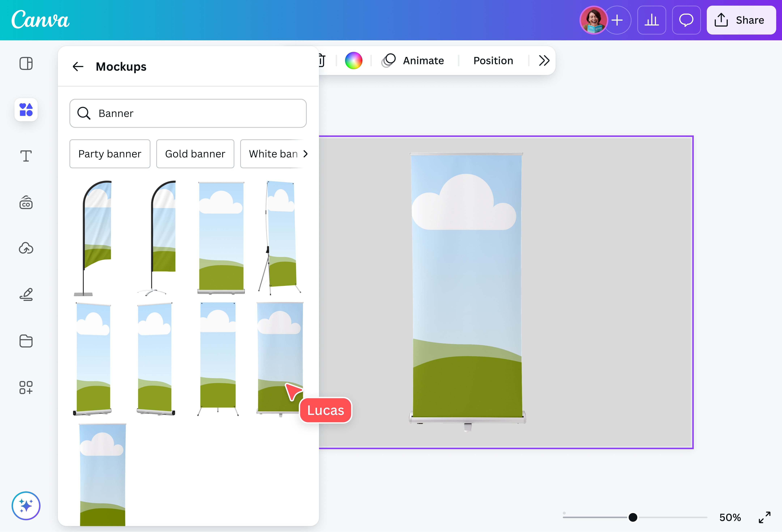Open the Projects folder icon

[x=26, y=341]
